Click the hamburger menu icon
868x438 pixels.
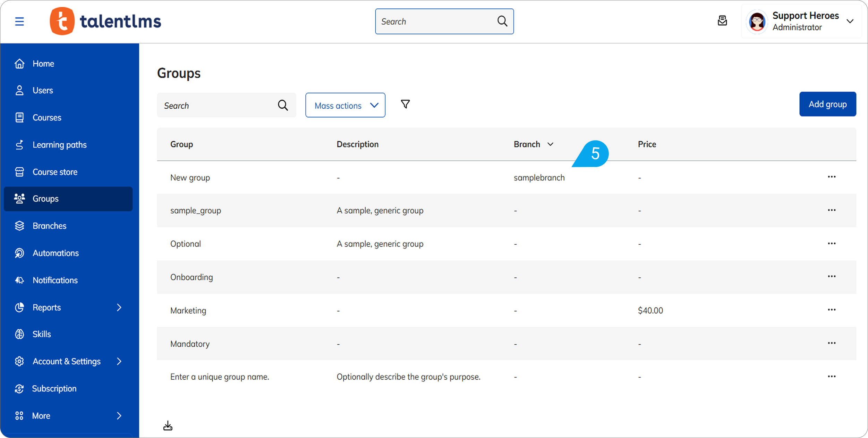pyautogui.click(x=19, y=22)
